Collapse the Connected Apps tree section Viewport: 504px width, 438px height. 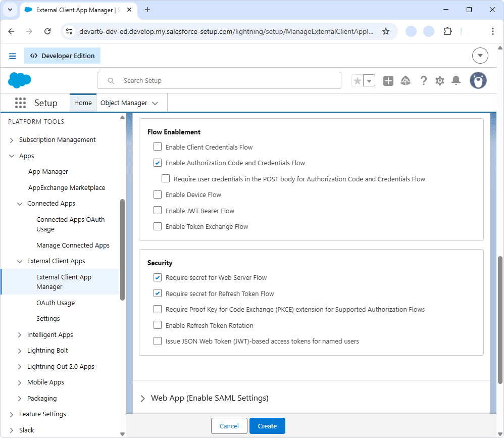tap(20, 204)
